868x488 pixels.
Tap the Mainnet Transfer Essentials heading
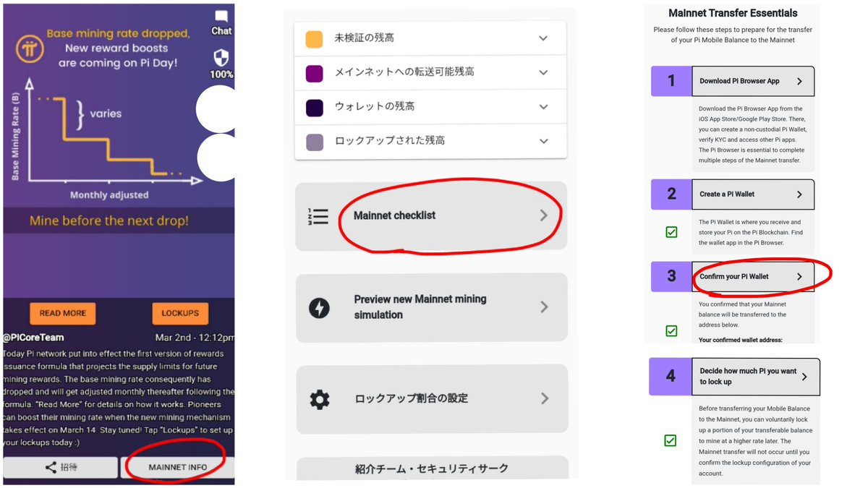coord(733,13)
